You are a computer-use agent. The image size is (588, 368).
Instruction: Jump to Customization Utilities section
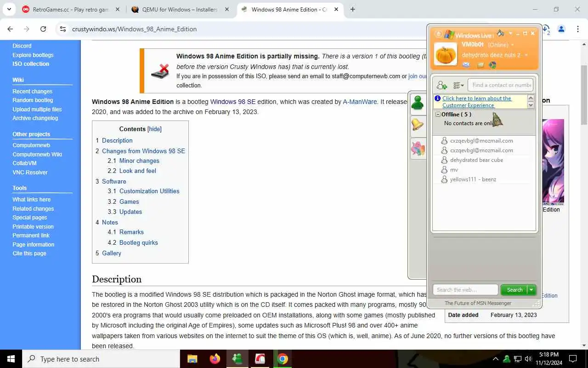149,191
